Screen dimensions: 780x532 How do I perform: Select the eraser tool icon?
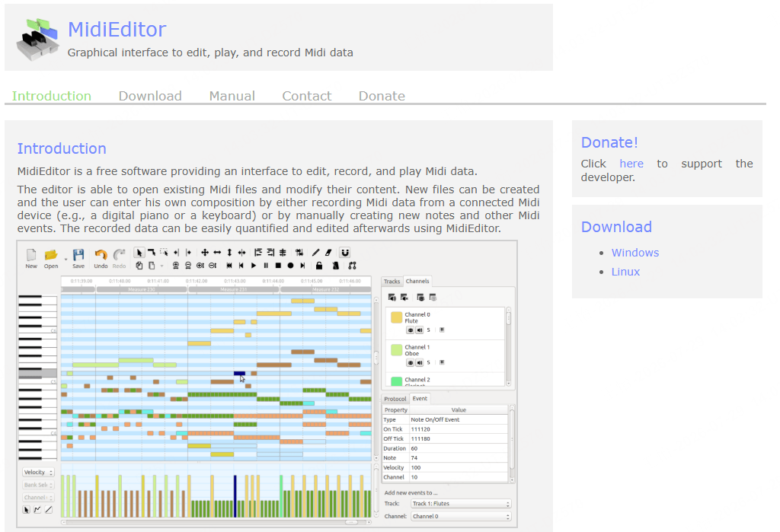[x=328, y=253]
